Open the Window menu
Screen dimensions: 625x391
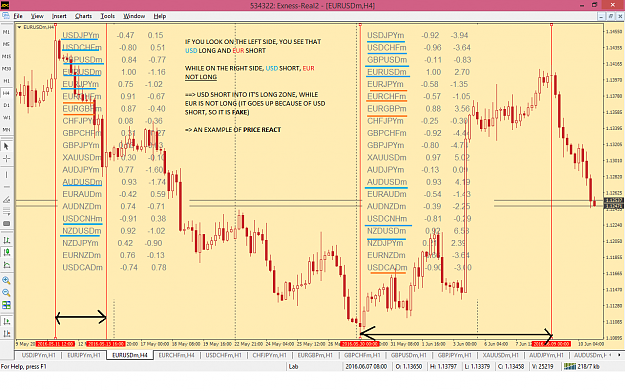134,16
